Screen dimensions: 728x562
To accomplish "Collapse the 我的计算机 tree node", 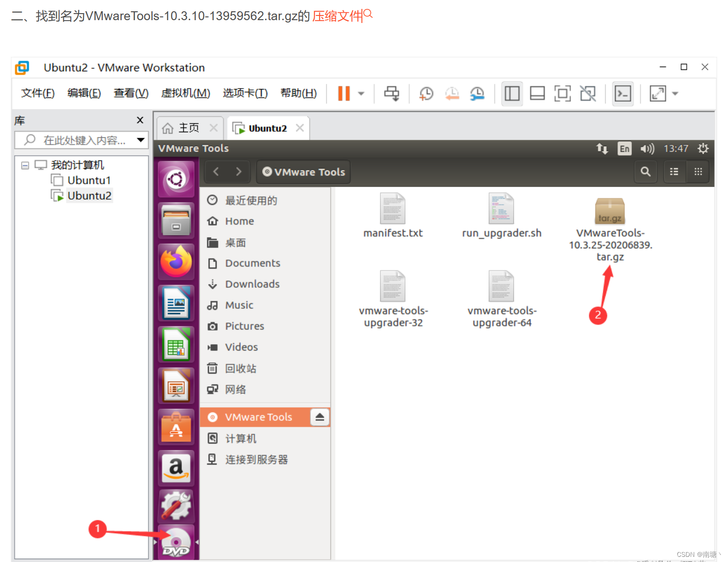I will tap(25, 165).
